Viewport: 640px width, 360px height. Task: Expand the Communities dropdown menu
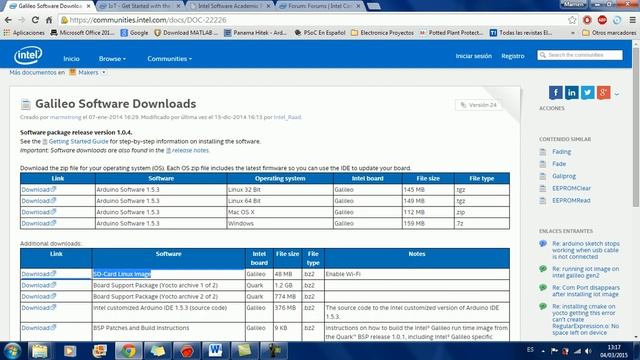[x=169, y=59]
